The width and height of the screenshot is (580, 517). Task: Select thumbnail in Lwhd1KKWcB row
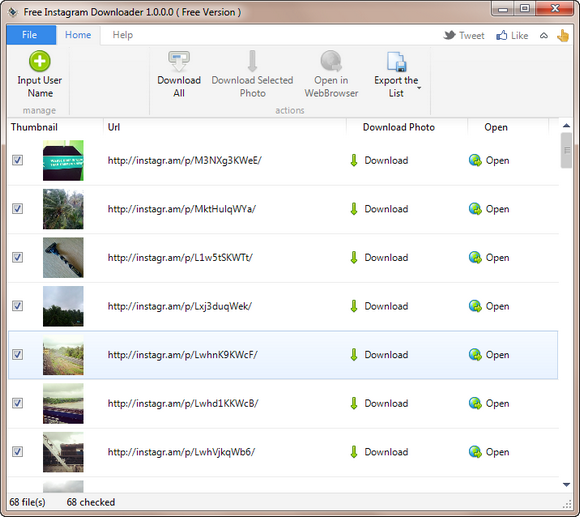(x=63, y=403)
